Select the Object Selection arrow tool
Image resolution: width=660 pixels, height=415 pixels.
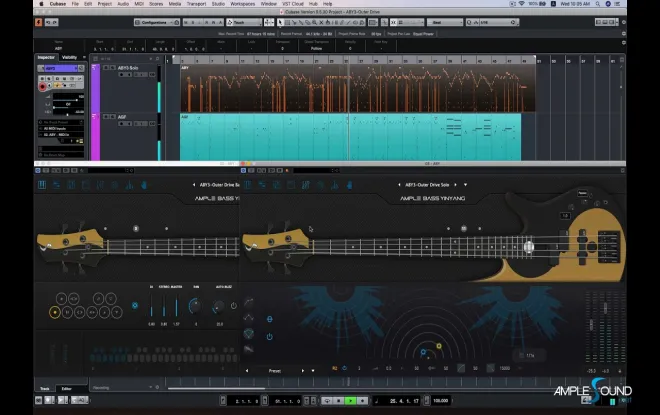[280, 22]
